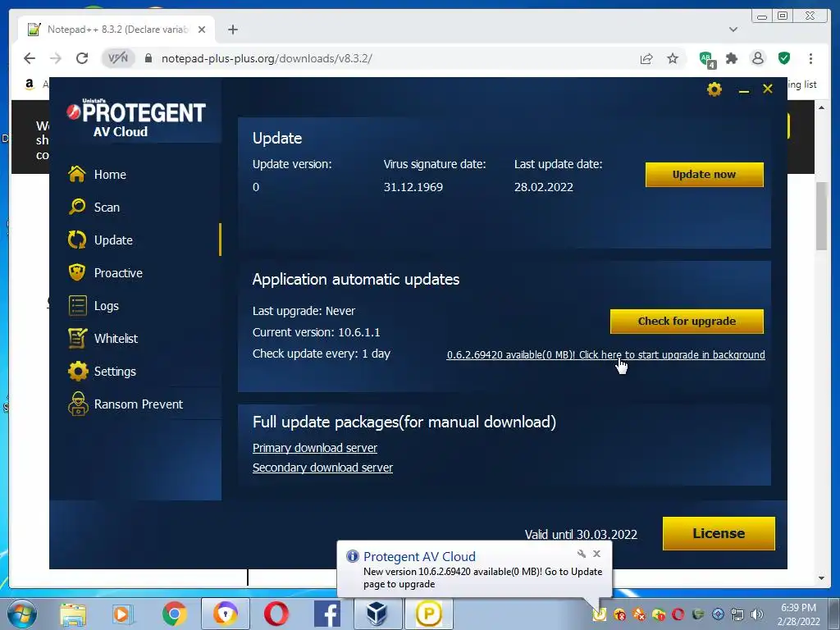Click the gear icon in Protegent title bar
Screen dimensions: 840x630
714,89
